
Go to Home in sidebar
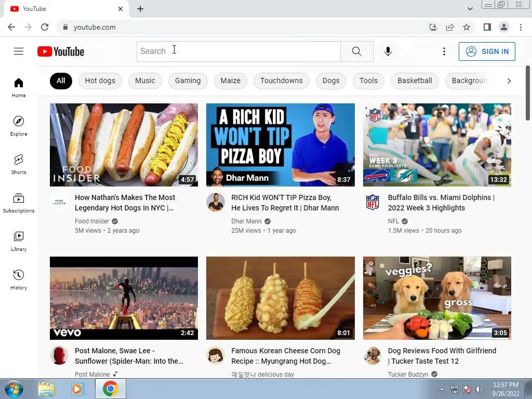tap(19, 88)
